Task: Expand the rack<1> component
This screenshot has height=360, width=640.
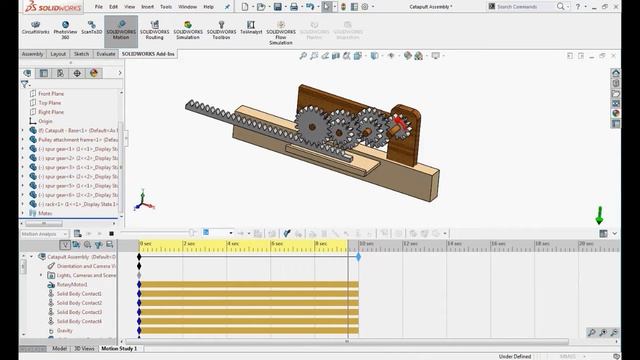Action: 23,204
